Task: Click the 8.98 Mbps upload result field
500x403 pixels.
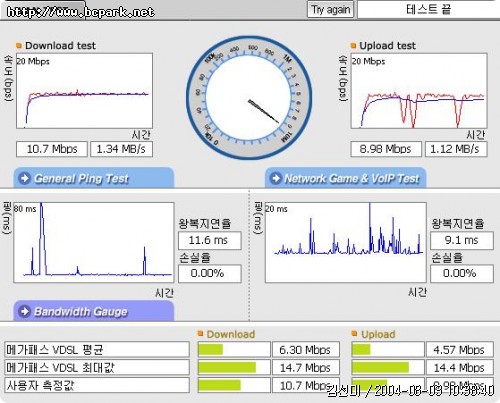Action: 386,149
